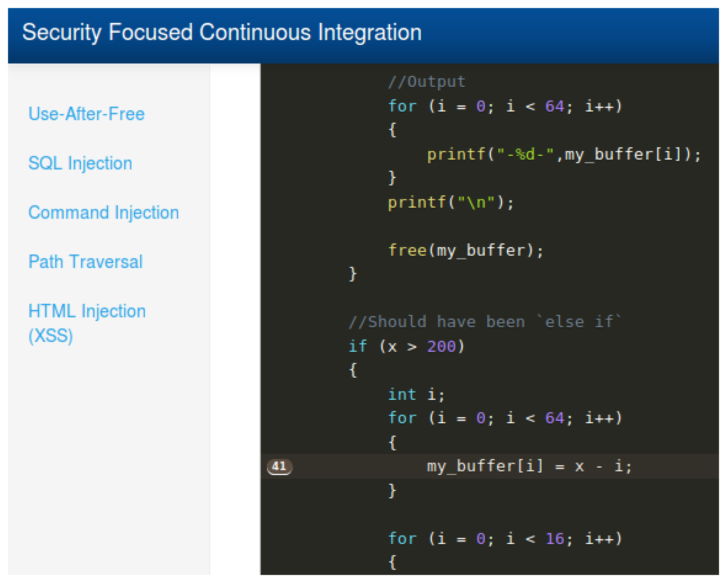Click the if (x > 200) line
This screenshot has height=583, width=728.
coord(407,346)
